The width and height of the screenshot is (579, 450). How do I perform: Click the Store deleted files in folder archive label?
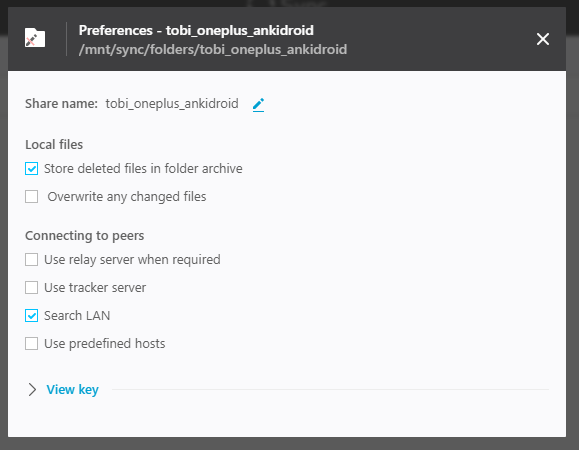coord(143,169)
